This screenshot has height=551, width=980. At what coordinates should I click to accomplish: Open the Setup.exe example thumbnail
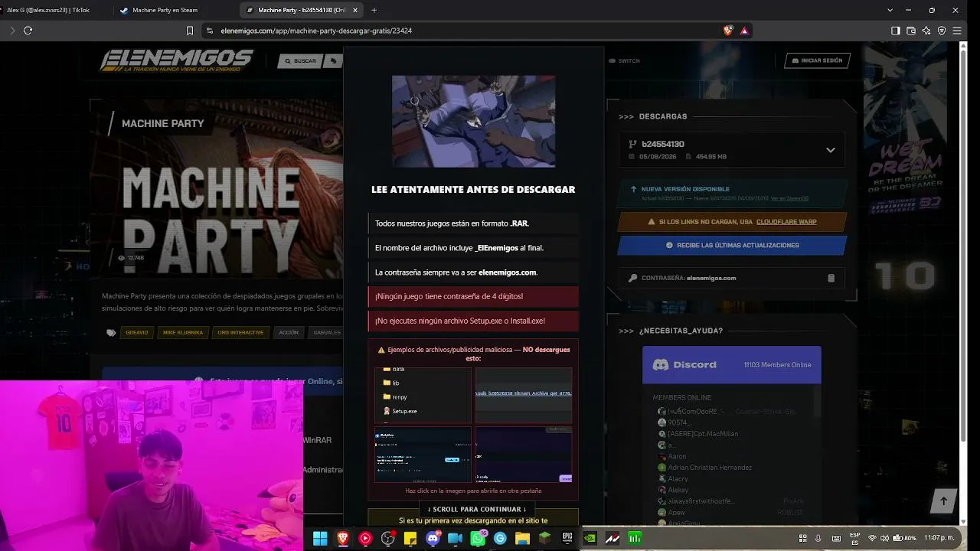[x=423, y=396]
